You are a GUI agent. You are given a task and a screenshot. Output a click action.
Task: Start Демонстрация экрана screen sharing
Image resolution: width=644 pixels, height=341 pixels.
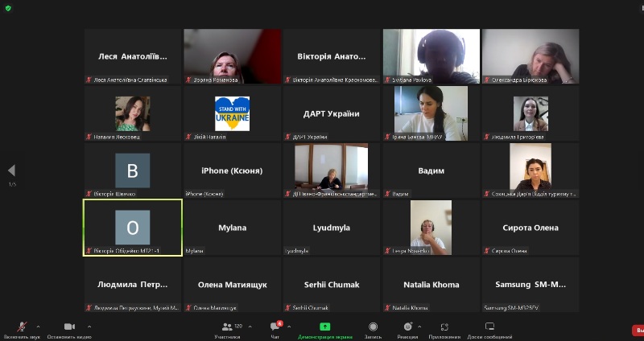(325, 330)
